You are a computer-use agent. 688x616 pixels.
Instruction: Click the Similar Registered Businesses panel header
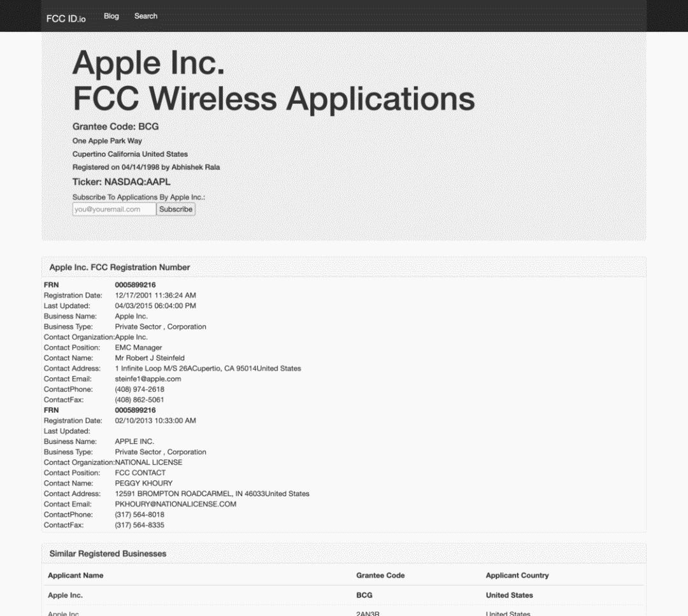pos(343,554)
